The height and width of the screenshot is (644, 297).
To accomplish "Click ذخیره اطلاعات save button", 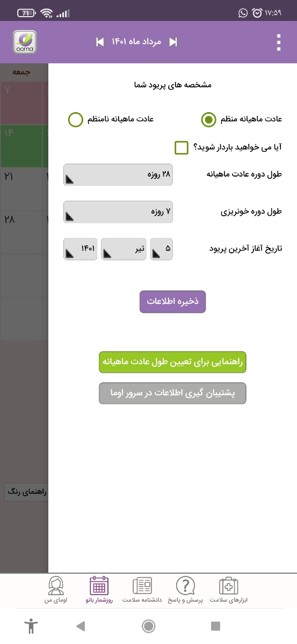I will 173,302.
